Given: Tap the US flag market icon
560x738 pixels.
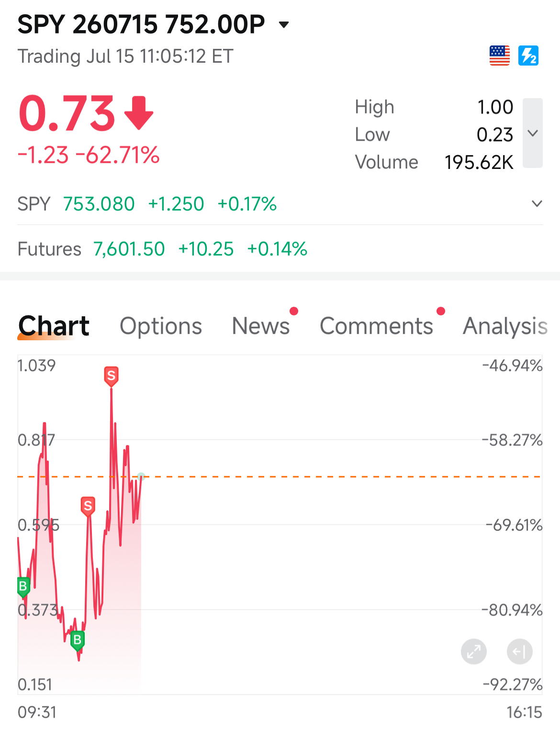Looking at the screenshot, I should [x=499, y=56].
